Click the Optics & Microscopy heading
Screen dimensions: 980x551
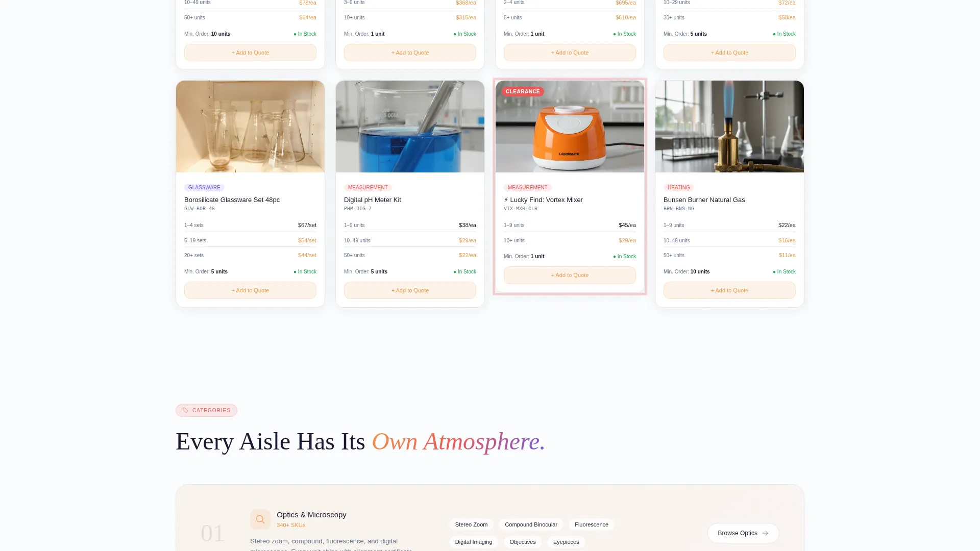tap(311, 515)
